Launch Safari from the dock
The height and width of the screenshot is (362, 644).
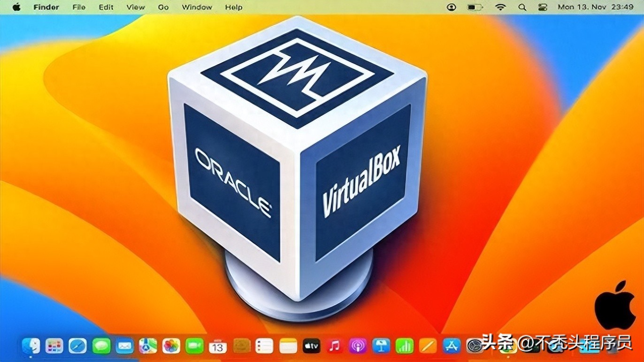pyautogui.click(x=78, y=346)
